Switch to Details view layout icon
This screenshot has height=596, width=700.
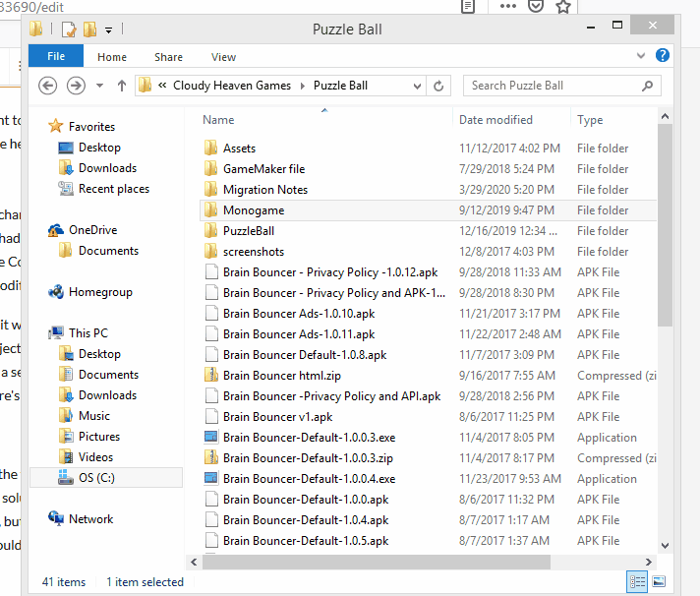(637, 581)
